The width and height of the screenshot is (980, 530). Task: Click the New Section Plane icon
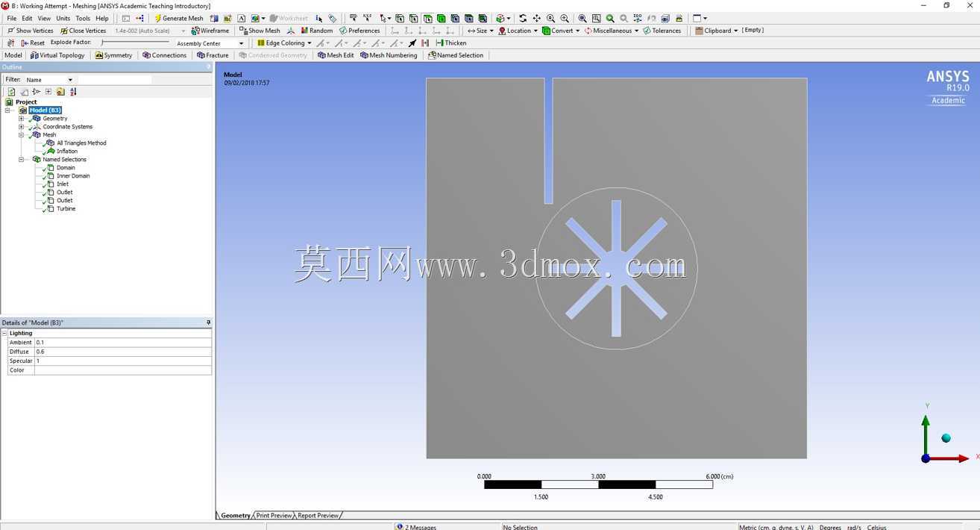214,18
